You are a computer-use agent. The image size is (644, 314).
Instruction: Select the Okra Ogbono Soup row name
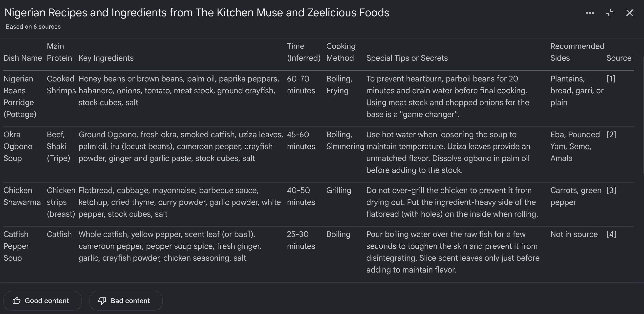click(18, 146)
